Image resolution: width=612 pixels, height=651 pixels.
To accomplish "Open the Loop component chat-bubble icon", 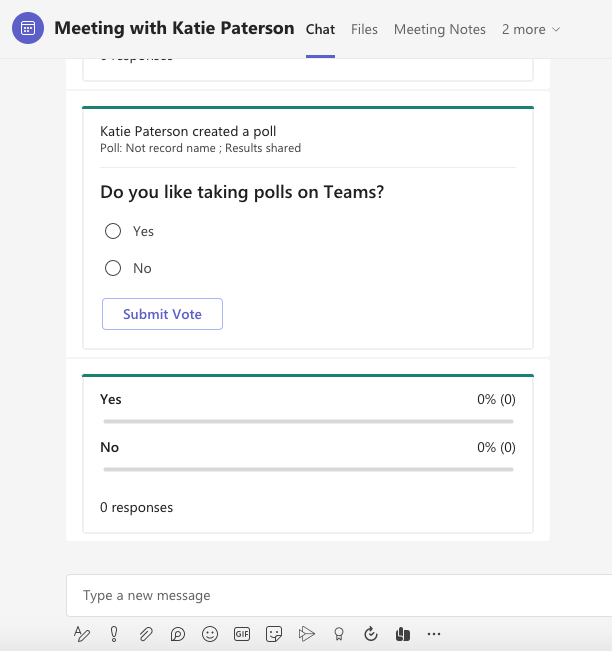I will point(178,633).
